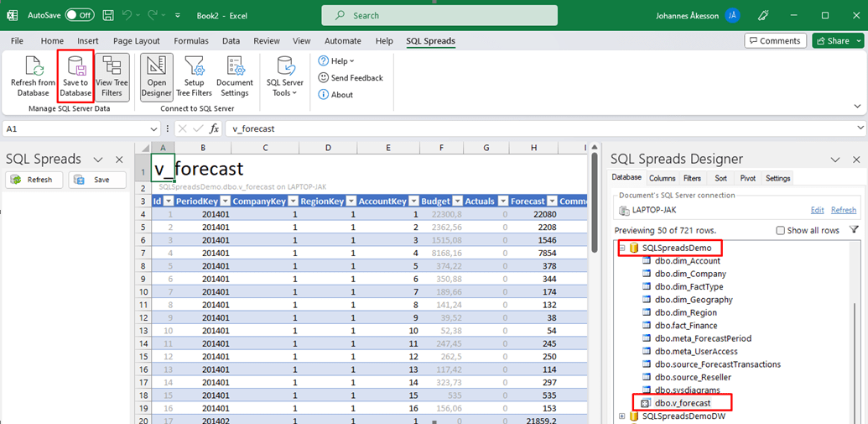Click Refresh from Database icon

(x=34, y=67)
